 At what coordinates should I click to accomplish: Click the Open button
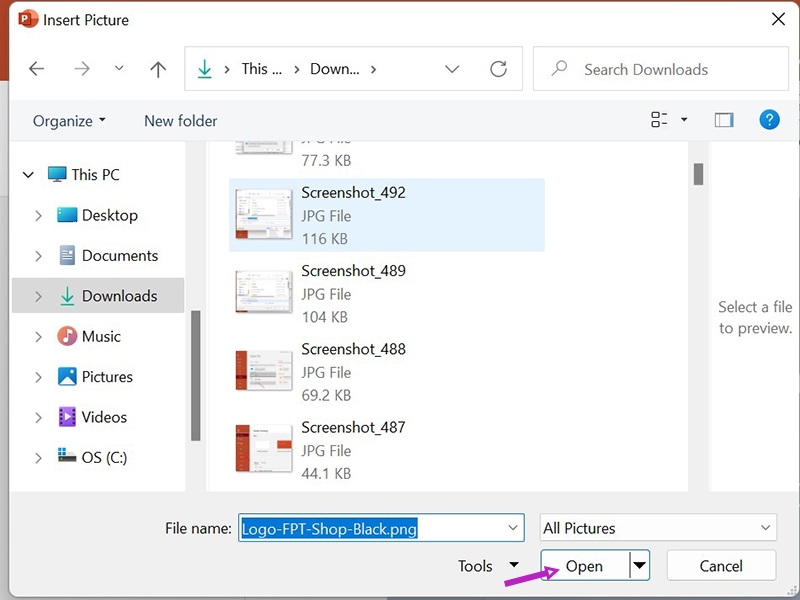(585, 565)
